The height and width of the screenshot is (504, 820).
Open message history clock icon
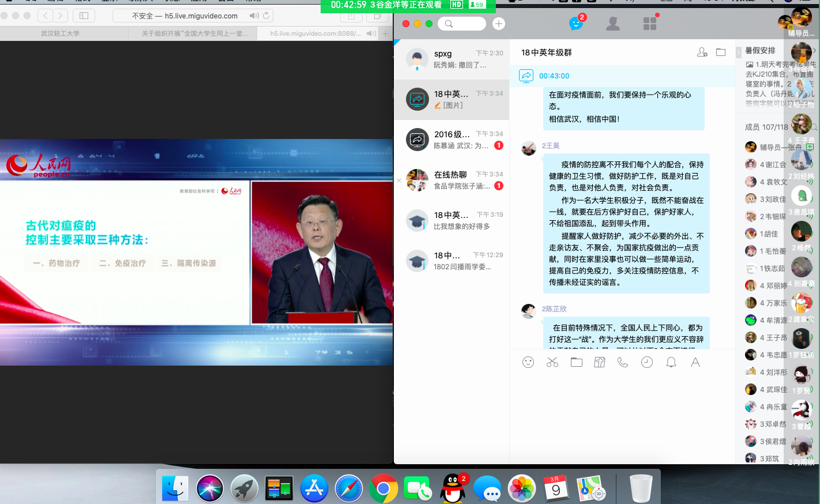click(647, 362)
